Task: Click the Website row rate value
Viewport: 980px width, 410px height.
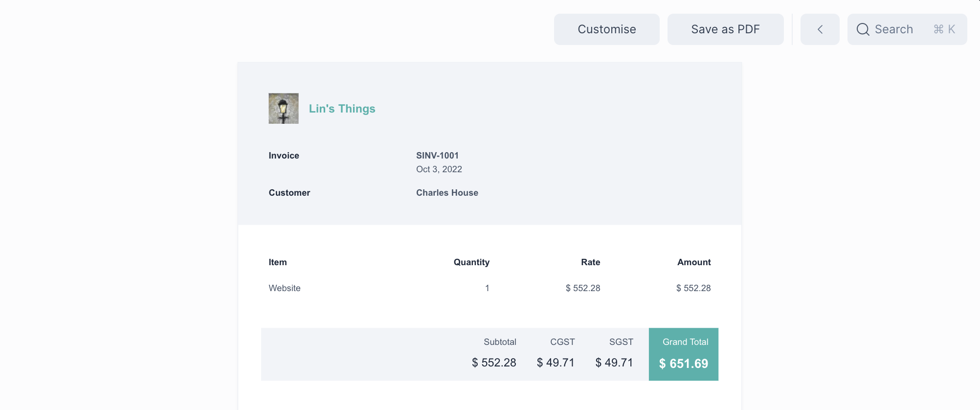Action: point(583,288)
